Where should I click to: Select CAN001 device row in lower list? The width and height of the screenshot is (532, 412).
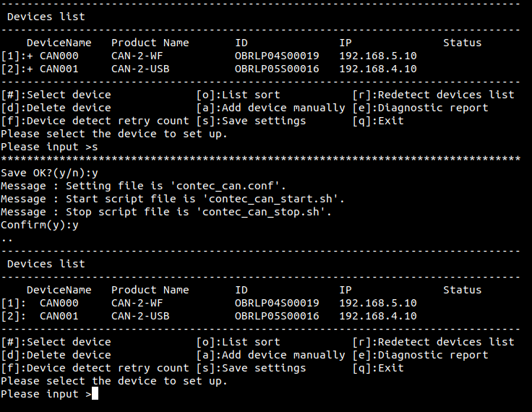pos(209,316)
